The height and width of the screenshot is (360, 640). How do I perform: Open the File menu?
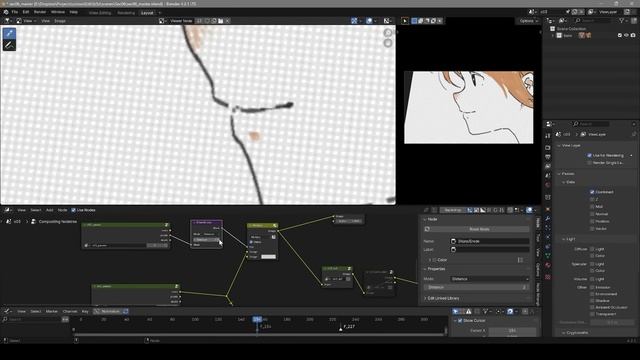[x=15, y=12]
